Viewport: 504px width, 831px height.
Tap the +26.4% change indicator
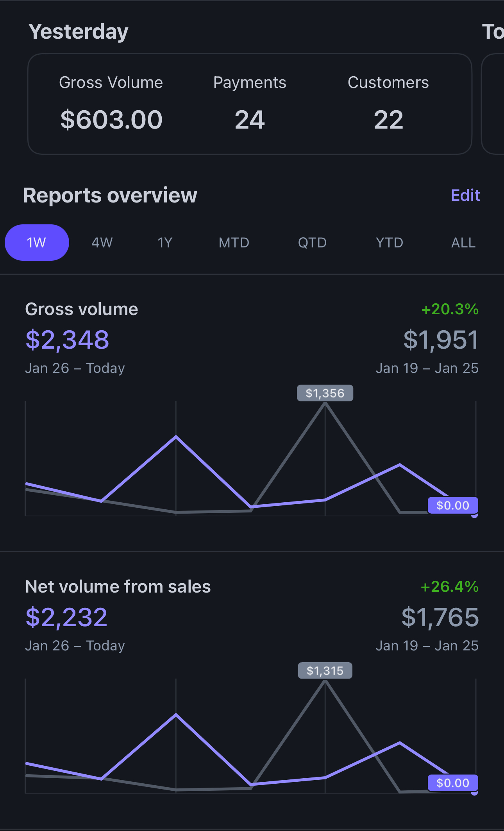click(450, 587)
